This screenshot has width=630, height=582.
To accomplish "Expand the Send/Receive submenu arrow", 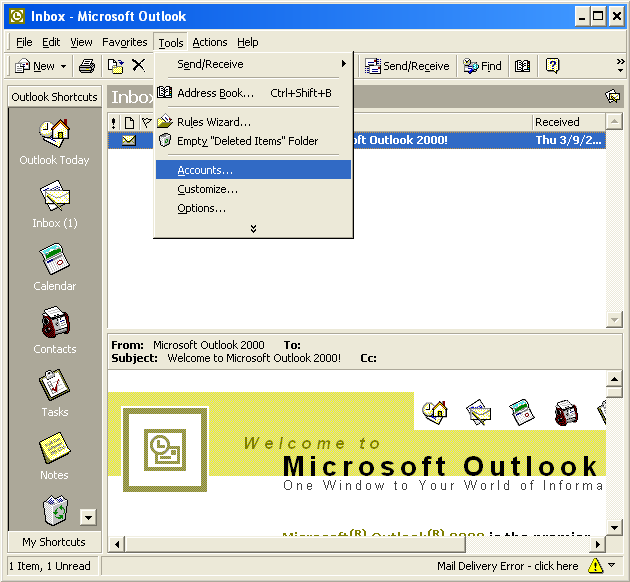I will (x=344, y=63).
